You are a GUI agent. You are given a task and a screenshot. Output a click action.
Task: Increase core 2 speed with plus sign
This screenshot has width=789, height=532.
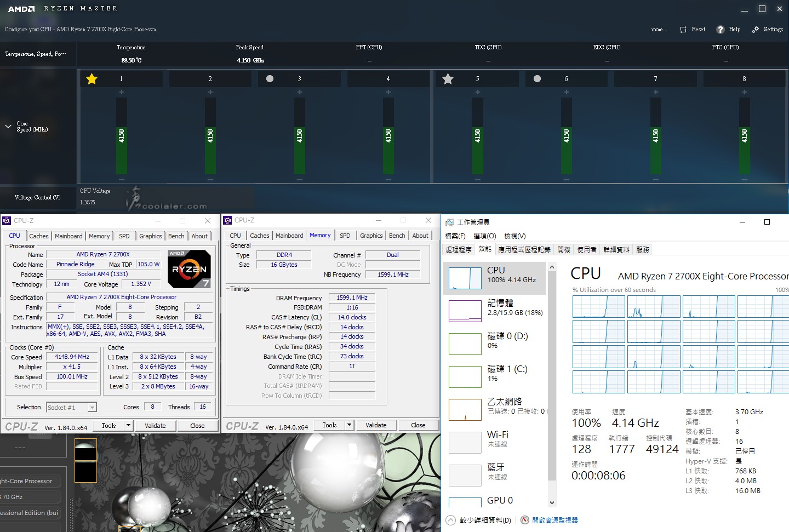tap(210, 92)
